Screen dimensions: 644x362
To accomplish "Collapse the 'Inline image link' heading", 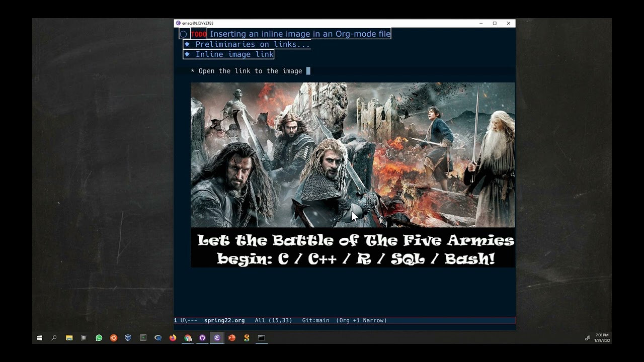I will [234, 54].
